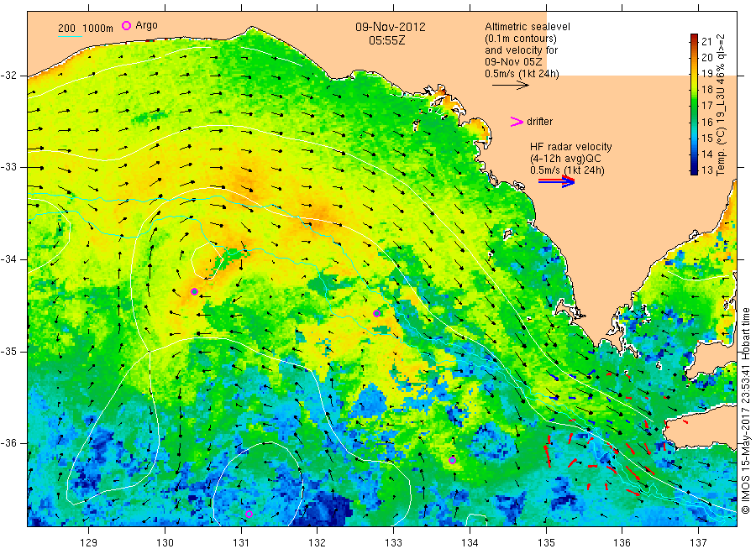Click the longitude axis label 129
The width and height of the screenshot is (756, 554).
(x=89, y=543)
